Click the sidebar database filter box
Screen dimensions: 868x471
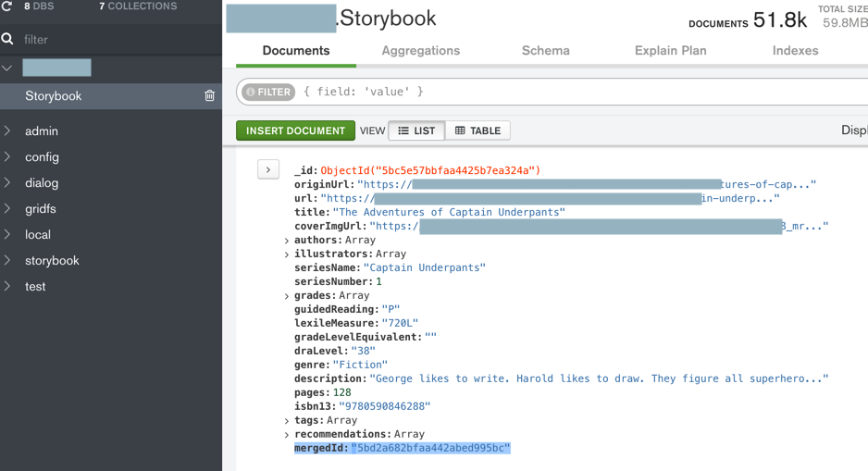pos(111,40)
